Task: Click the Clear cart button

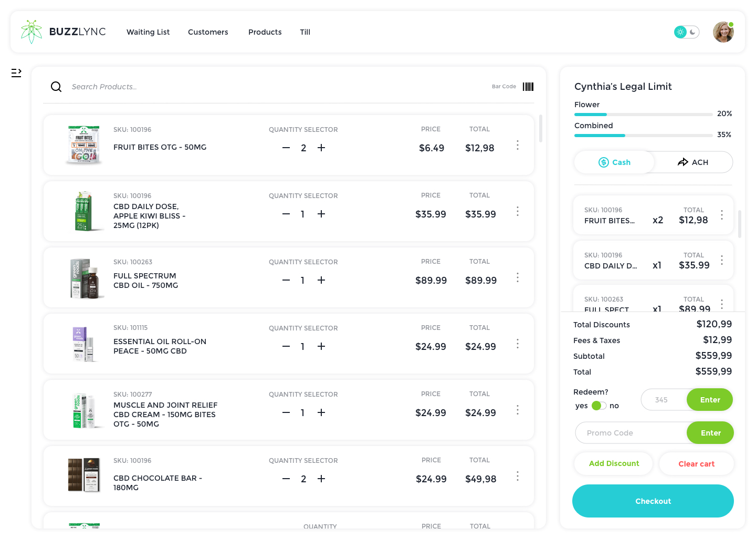Action: tap(696, 464)
